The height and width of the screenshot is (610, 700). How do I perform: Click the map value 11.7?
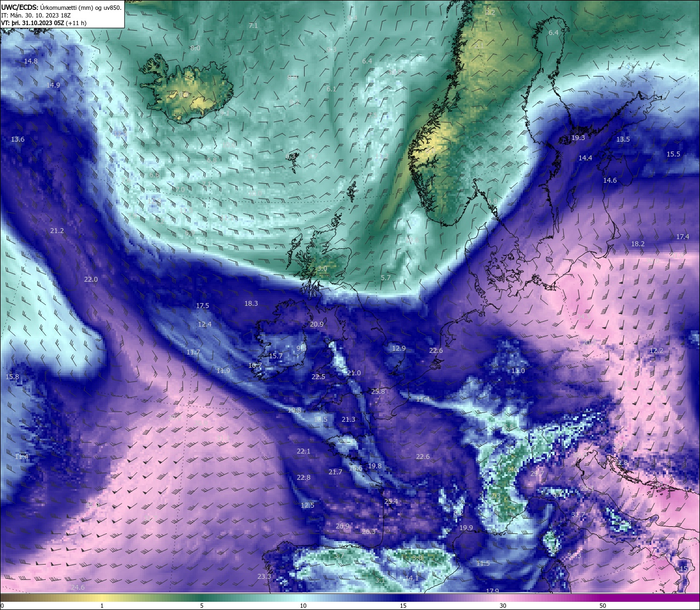[x=193, y=352]
